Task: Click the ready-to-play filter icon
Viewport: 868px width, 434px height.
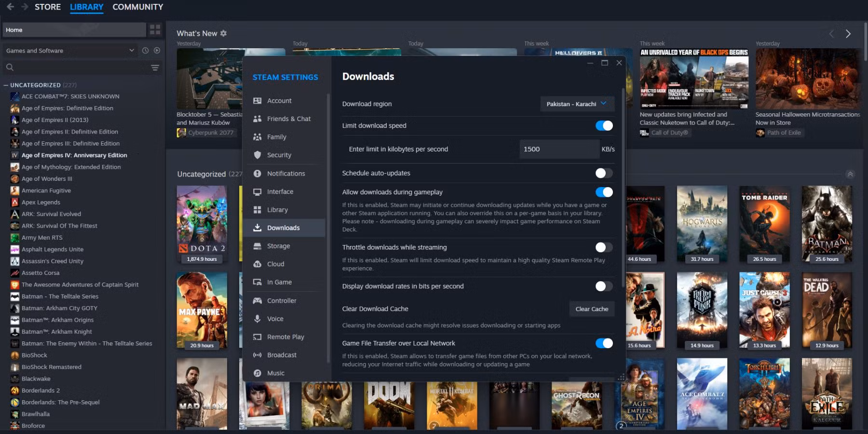Action: coord(157,51)
